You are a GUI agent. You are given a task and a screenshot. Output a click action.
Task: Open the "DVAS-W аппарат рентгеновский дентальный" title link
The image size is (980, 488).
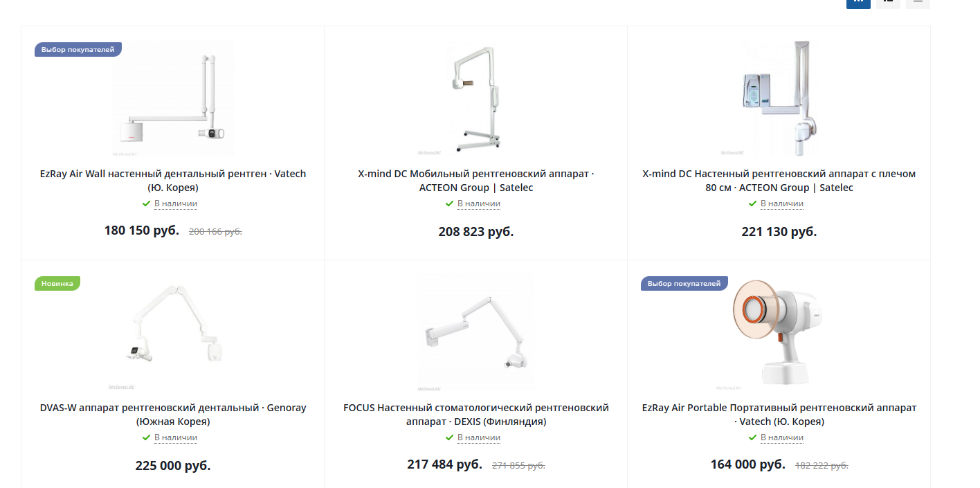[x=173, y=415]
